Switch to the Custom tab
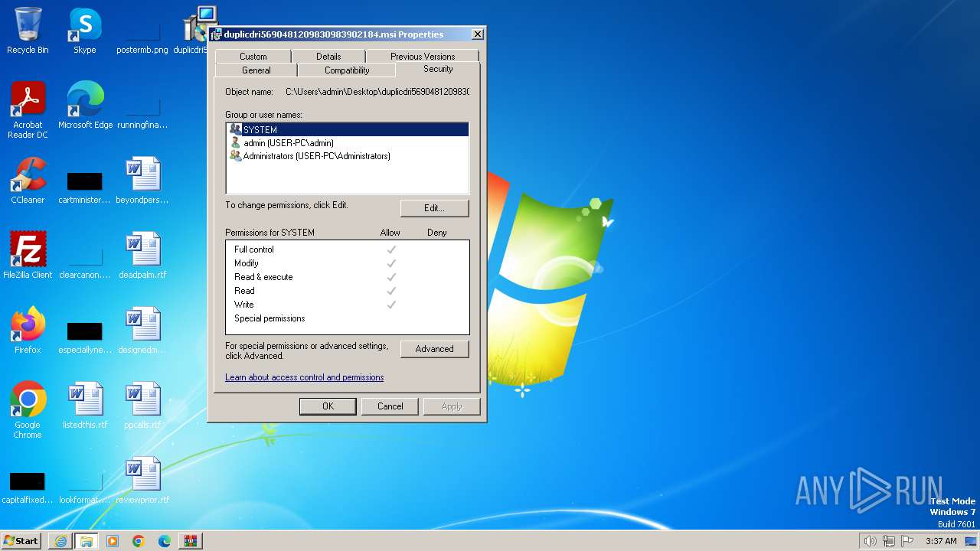 (x=253, y=57)
